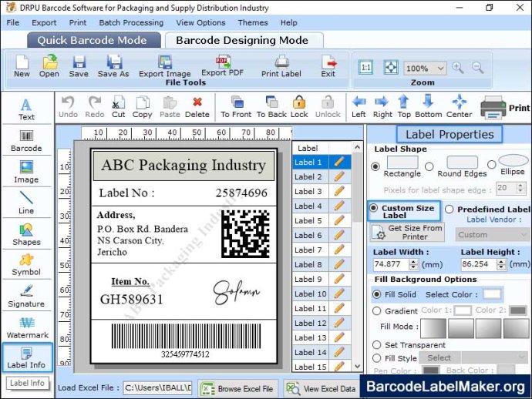Click the zoom in magnifier icon
Viewport: 532px width, 399px height.
tap(458, 68)
